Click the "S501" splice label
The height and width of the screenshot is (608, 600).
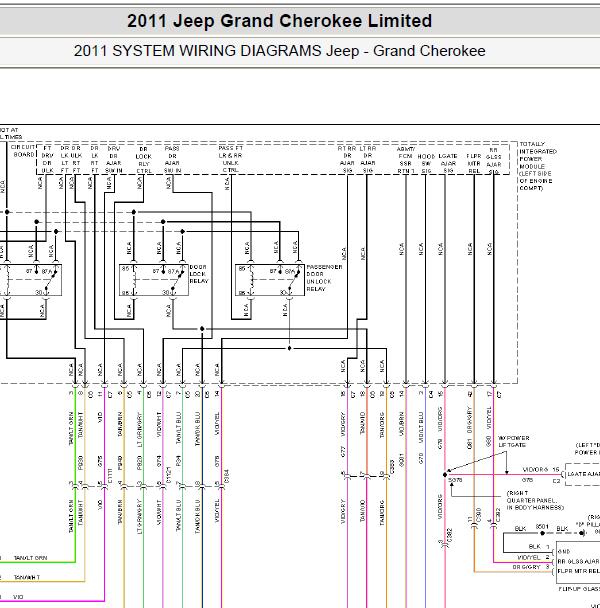542,527
